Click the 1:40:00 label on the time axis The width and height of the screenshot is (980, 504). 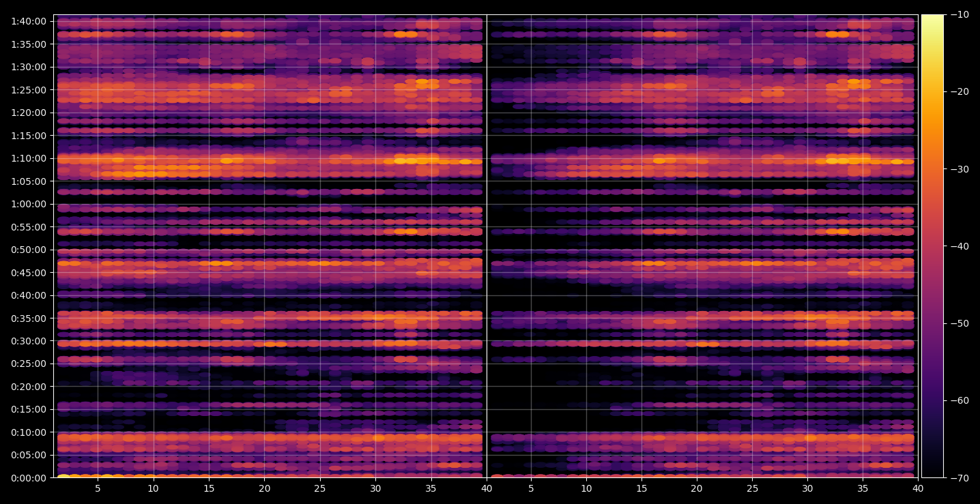pos(29,21)
